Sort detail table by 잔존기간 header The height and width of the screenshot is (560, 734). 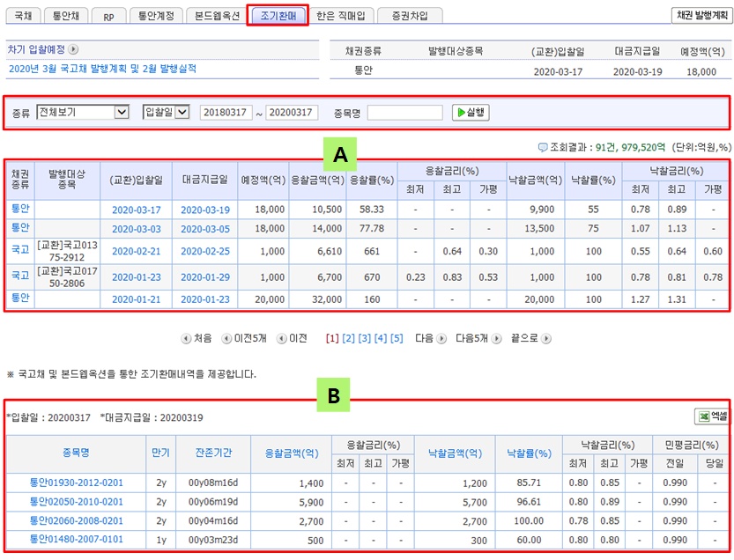coord(213,453)
